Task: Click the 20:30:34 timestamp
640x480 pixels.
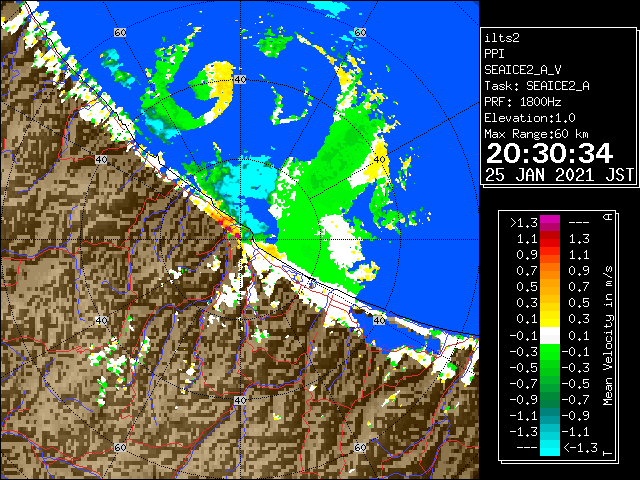Action: coord(549,153)
